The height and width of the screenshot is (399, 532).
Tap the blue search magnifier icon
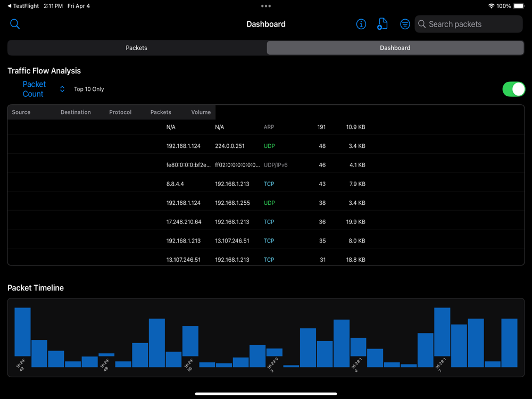point(15,24)
